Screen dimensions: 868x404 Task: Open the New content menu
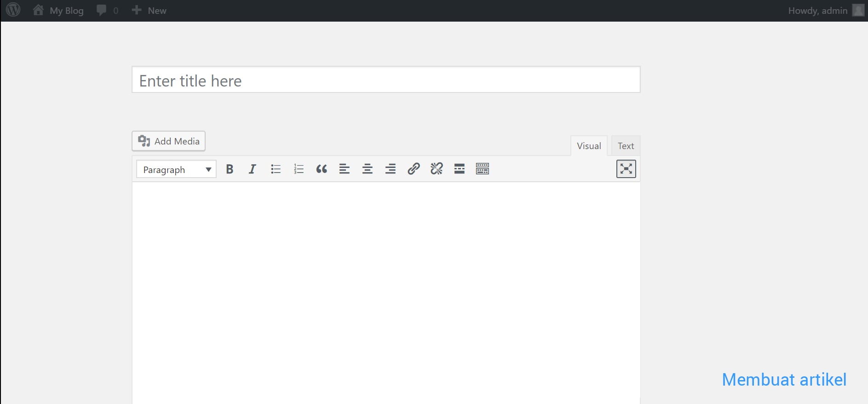tap(149, 10)
